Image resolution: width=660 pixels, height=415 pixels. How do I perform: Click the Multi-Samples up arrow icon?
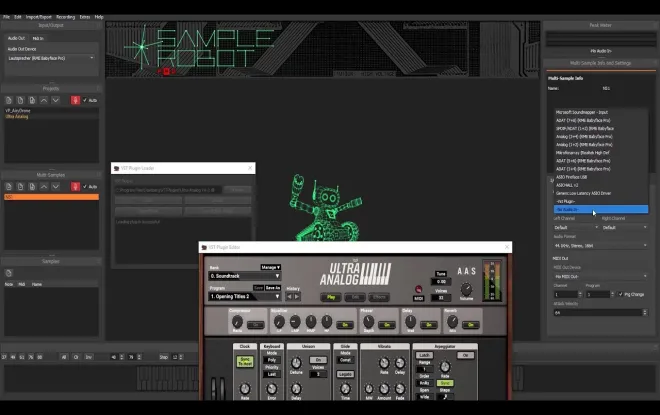click(x=44, y=186)
